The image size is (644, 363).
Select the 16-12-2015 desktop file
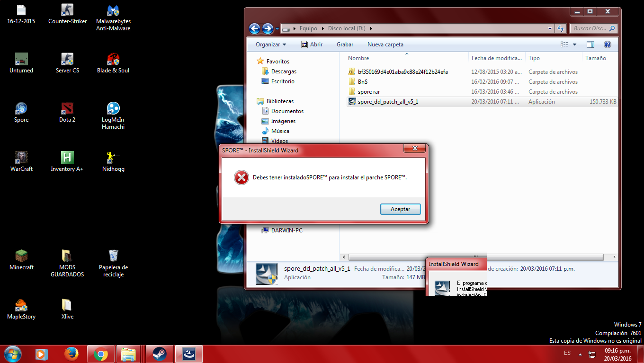[21, 14]
